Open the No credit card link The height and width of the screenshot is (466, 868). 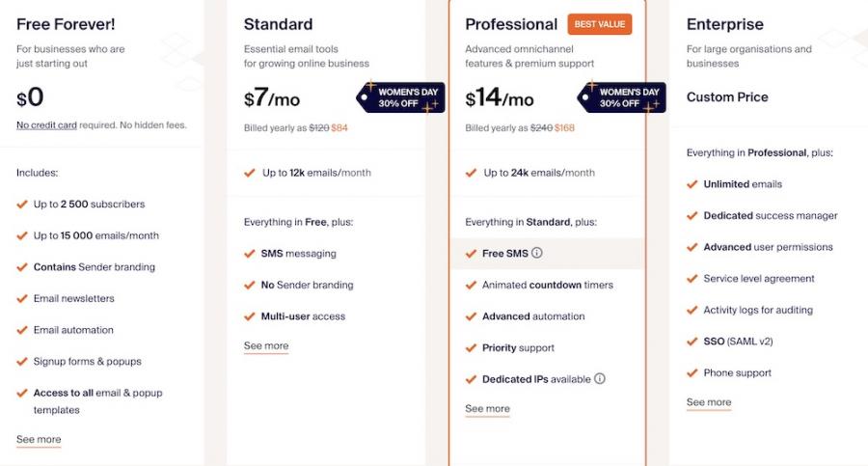point(46,125)
